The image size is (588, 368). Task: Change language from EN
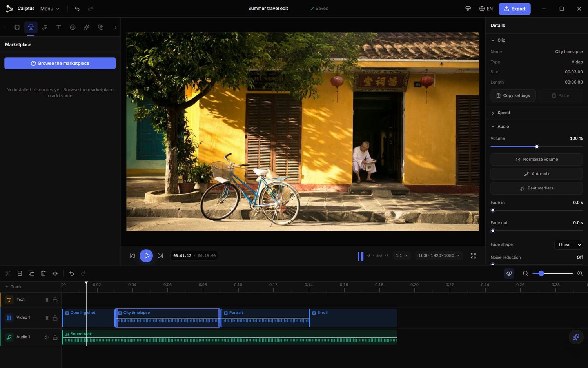click(x=486, y=9)
